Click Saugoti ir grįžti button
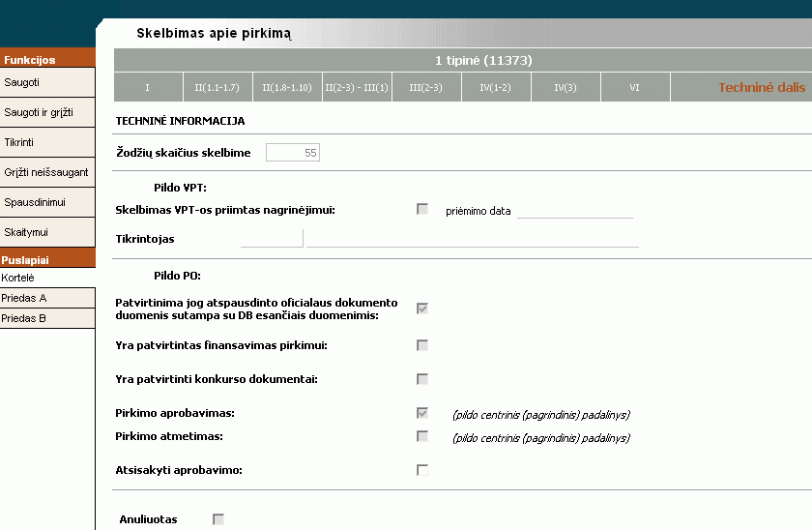The width and height of the screenshot is (812, 530). pyautogui.click(x=47, y=112)
